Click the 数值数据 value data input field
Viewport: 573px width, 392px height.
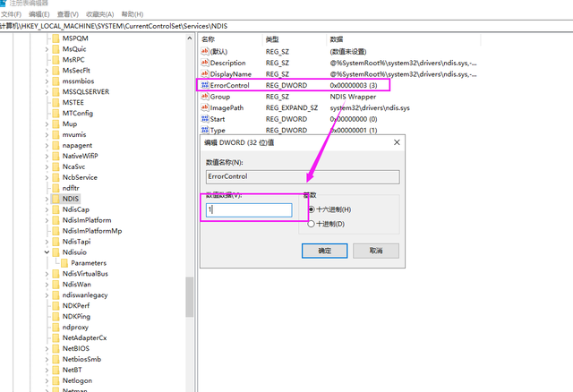point(249,210)
